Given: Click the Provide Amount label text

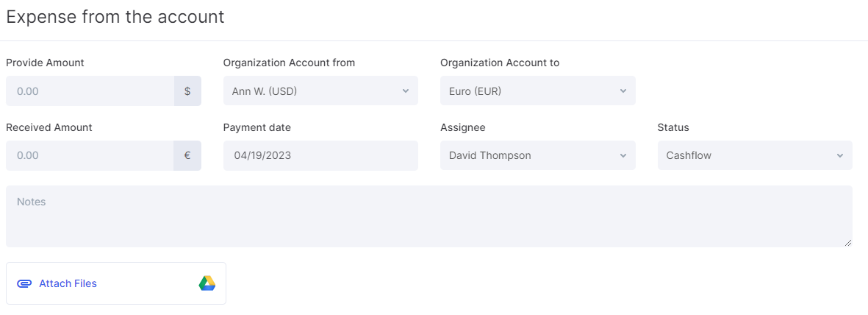Looking at the screenshot, I should [45, 63].
